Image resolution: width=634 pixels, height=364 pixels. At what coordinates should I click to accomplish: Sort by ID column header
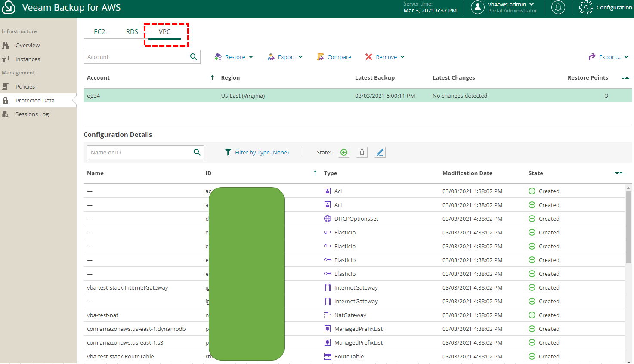(x=208, y=173)
